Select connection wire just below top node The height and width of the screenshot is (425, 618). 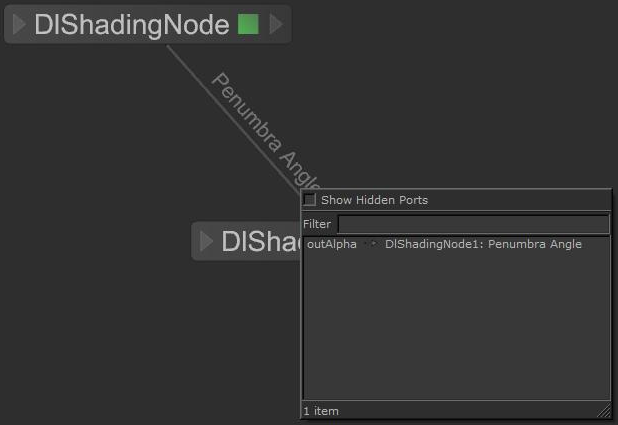(182, 60)
